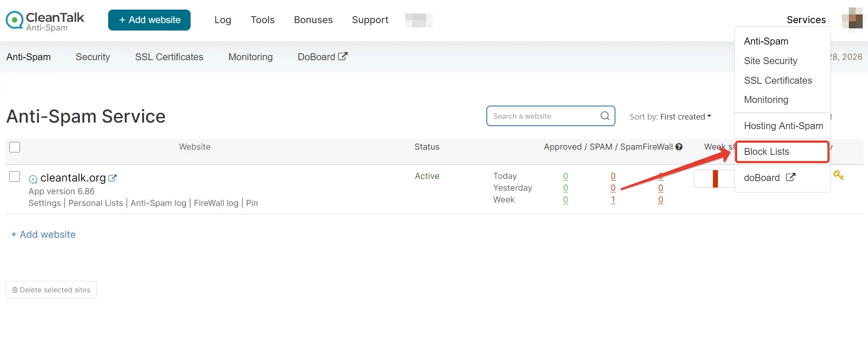Open the cleantalk.org website link
This screenshot has width=868, height=339.
(73, 178)
